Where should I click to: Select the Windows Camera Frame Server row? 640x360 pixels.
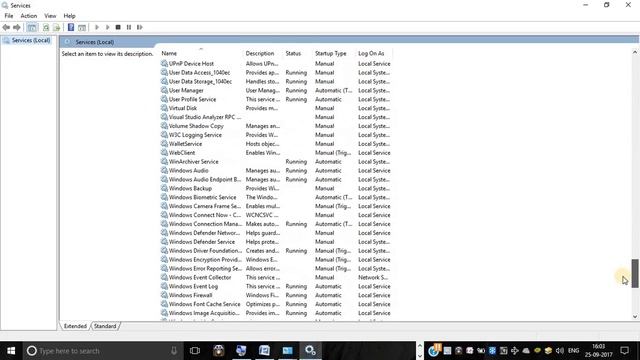pyautogui.click(x=276, y=206)
